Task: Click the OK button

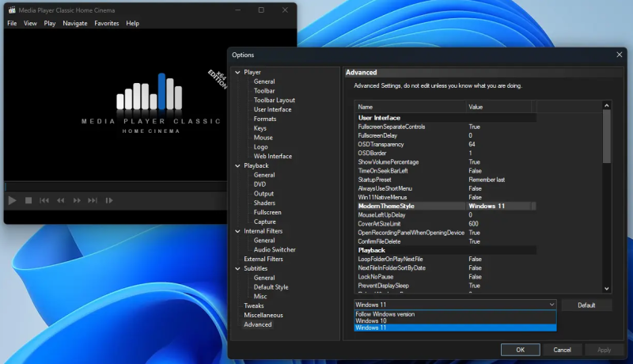Action: pyautogui.click(x=521, y=350)
